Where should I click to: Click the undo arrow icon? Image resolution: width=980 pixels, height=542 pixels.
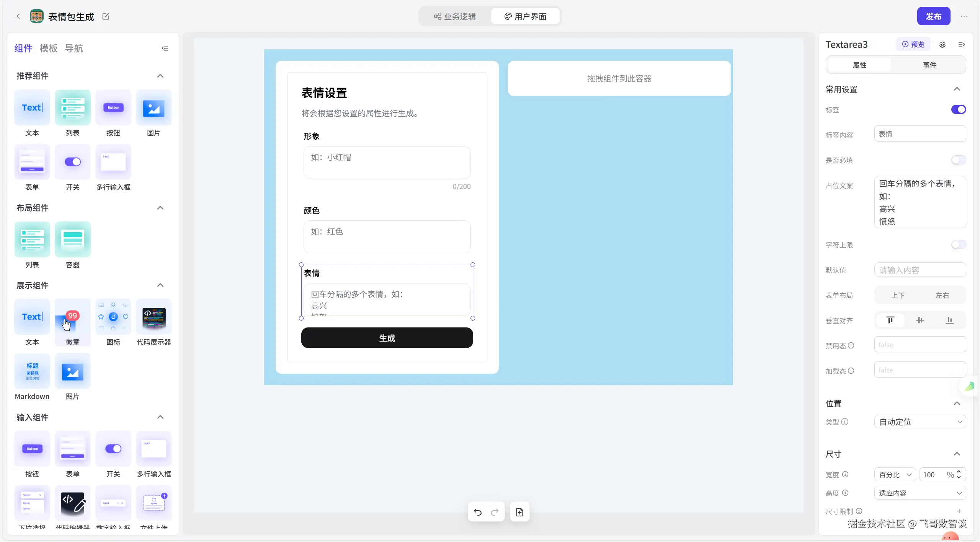(x=477, y=512)
